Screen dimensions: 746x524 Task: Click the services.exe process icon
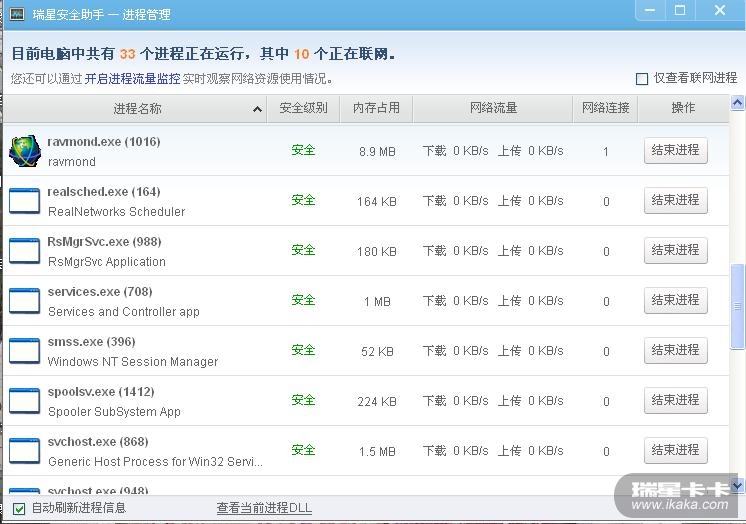(x=24, y=301)
